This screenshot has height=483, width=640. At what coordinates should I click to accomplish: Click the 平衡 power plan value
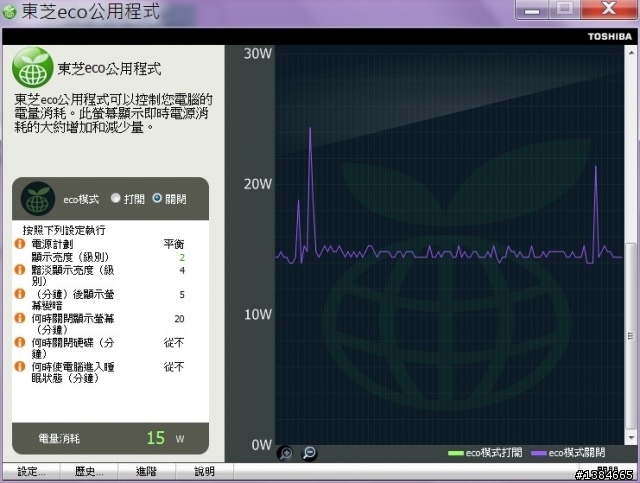174,244
